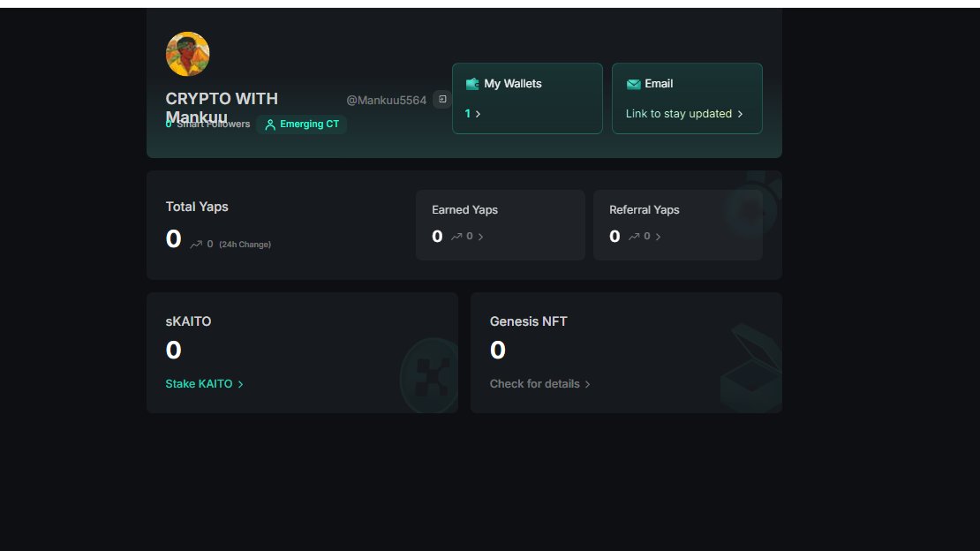Click chevron after Link to stay updated
The width and height of the screenshot is (980, 551).
pos(740,114)
